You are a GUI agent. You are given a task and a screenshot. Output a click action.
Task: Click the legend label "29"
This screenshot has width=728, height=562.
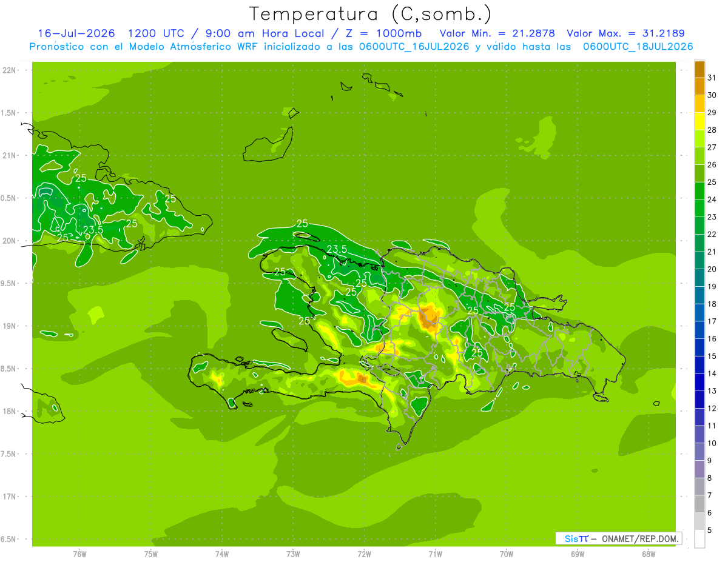(x=712, y=112)
